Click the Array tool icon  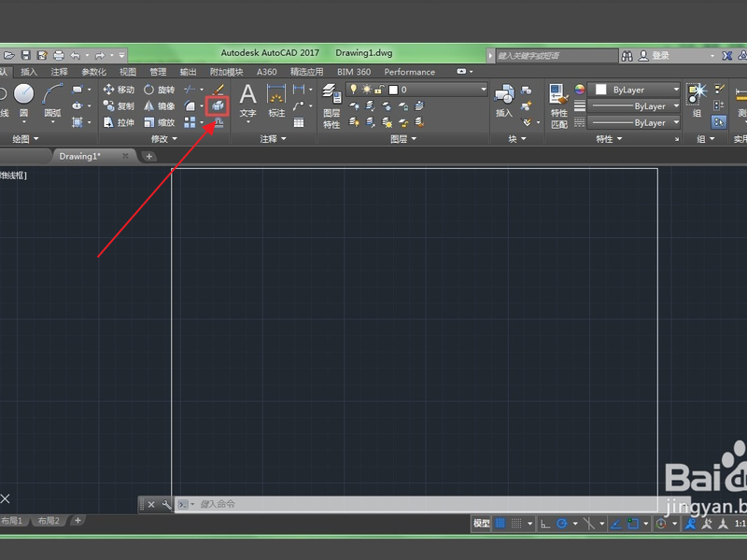click(190, 122)
